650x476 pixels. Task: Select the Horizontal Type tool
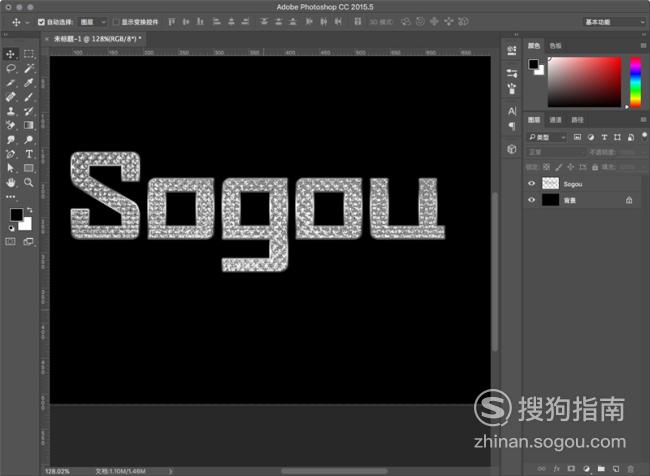point(29,154)
